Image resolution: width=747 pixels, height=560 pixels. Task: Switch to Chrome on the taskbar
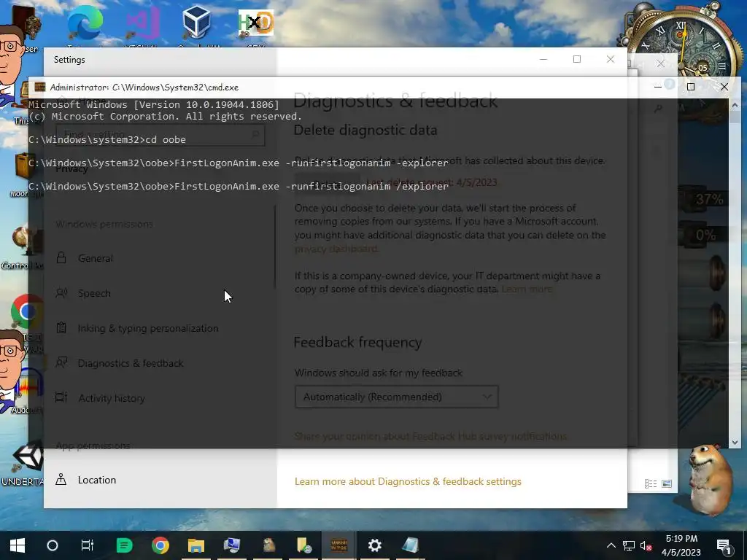pyautogui.click(x=160, y=545)
